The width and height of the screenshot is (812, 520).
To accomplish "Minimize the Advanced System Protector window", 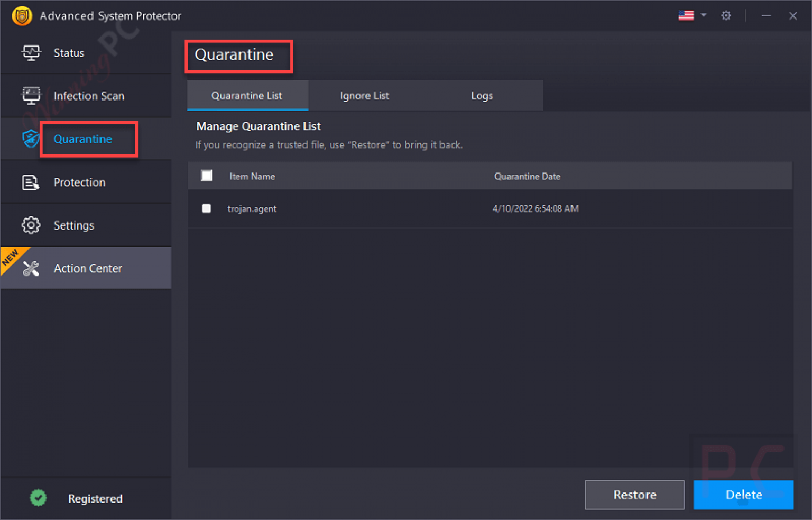I will (766, 16).
